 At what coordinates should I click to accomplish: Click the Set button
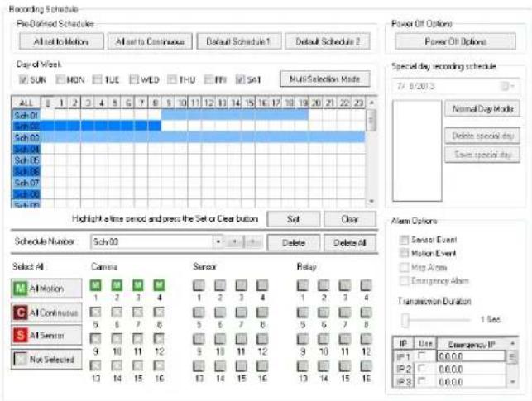click(293, 219)
